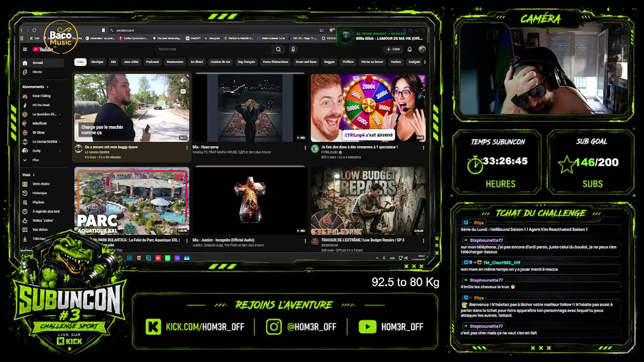
Task: Open the prize wheel streamer donation thumbnail
Action: [x=368, y=108]
